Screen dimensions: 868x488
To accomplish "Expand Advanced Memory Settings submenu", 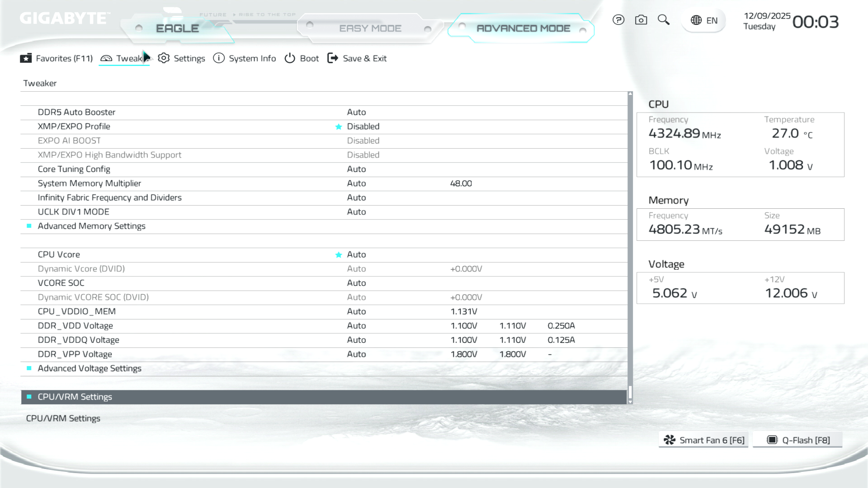I will (x=91, y=226).
